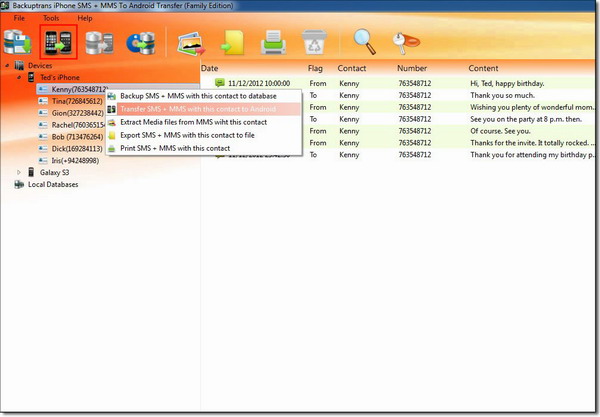Click the printer toolbar icon

[x=273, y=42]
